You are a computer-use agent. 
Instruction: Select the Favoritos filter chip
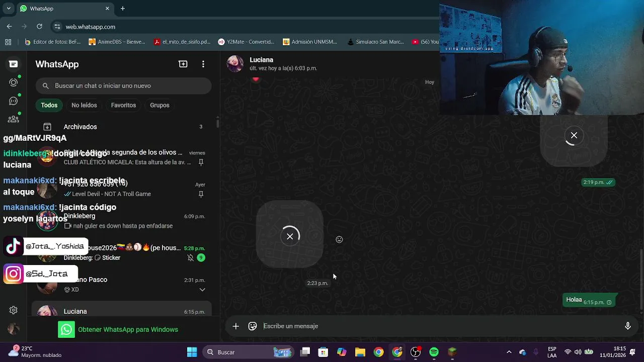click(x=123, y=105)
